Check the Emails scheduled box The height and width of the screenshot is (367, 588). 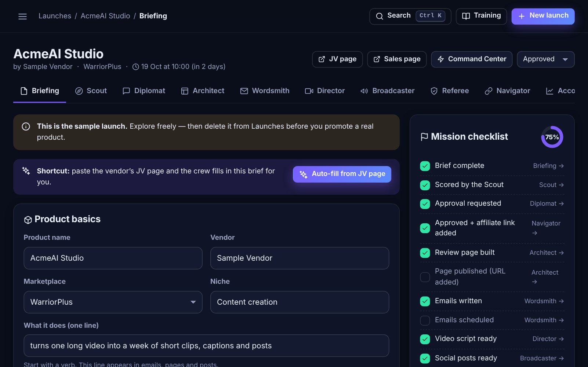pos(425,320)
